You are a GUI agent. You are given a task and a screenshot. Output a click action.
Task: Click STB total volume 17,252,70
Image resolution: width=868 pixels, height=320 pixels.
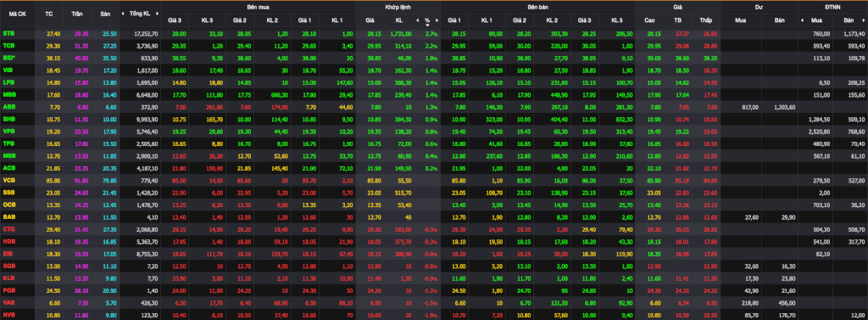click(x=146, y=33)
